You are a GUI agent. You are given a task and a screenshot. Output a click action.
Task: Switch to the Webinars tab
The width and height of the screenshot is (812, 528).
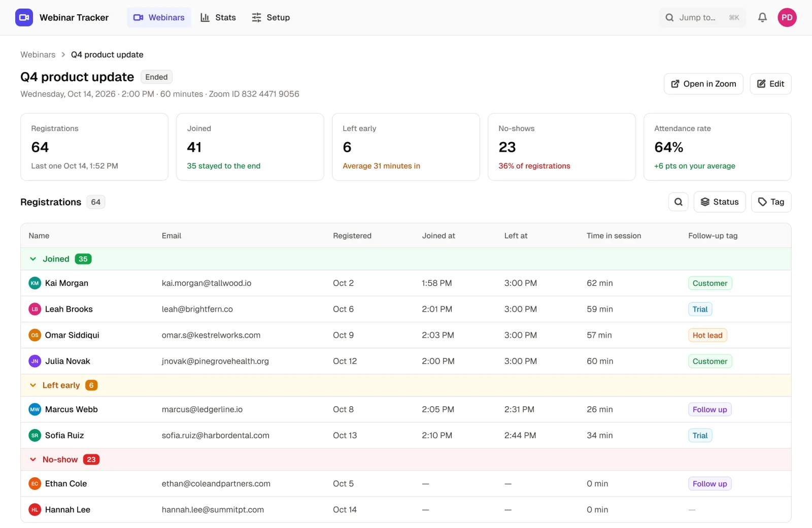click(159, 17)
